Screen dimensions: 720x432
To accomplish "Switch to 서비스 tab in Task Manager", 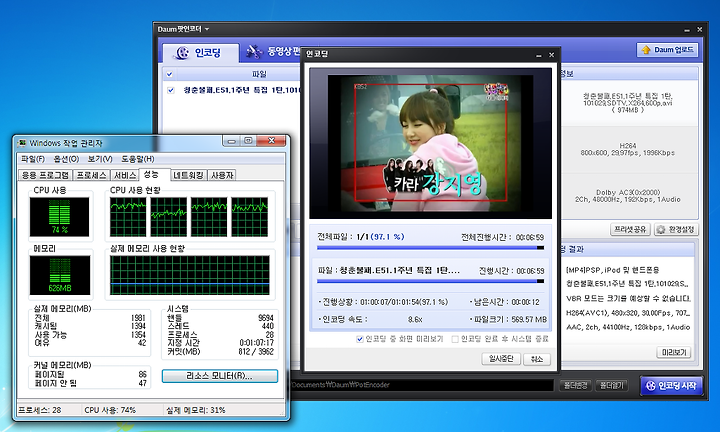I will point(124,175).
